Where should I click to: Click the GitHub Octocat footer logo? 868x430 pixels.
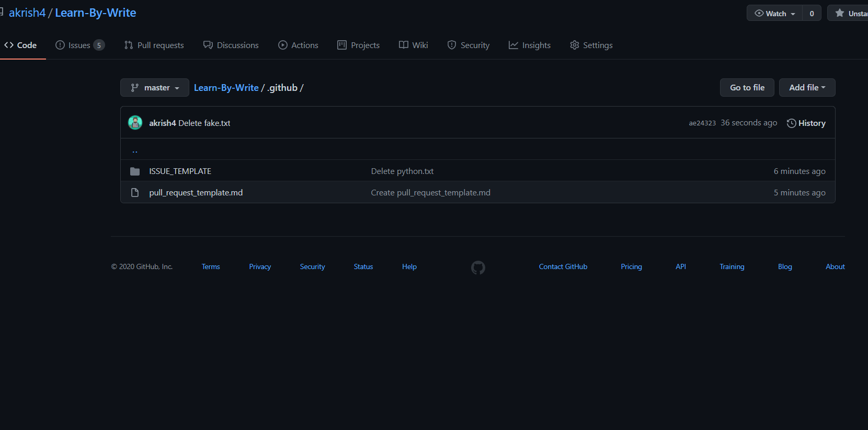click(478, 268)
